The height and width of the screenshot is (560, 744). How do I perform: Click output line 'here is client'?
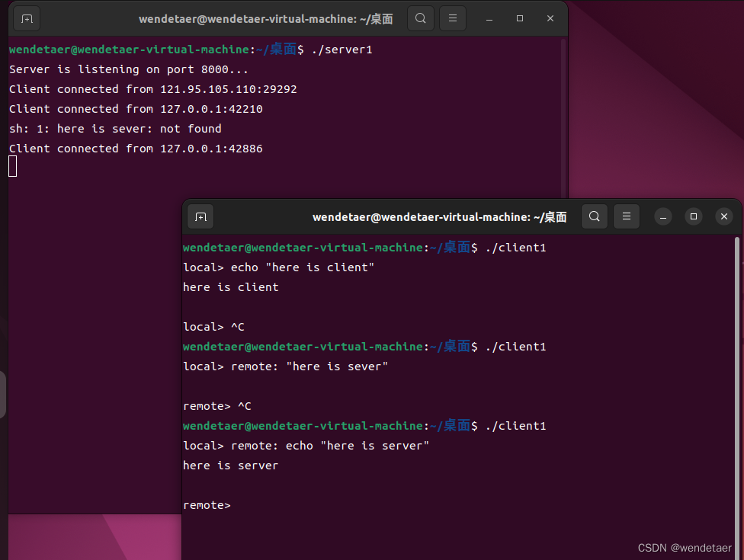231,287
